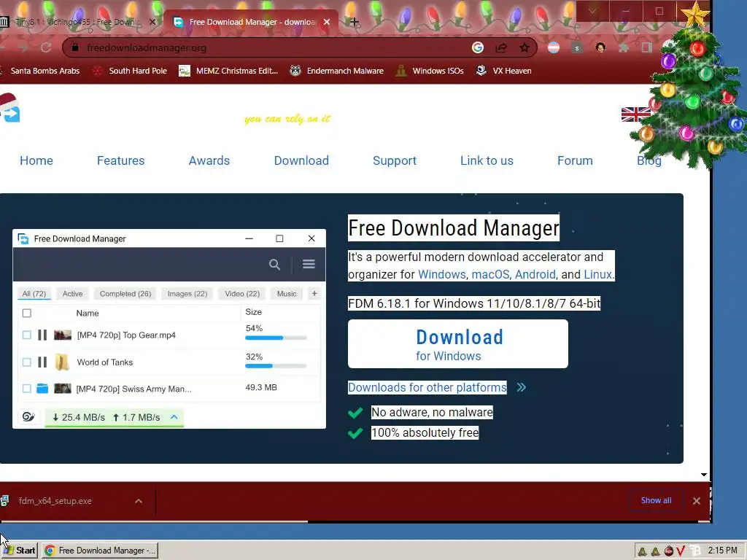Open the hamburger menu in FDM window
The height and width of the screenshot is (560, 747).
[309, 264]
